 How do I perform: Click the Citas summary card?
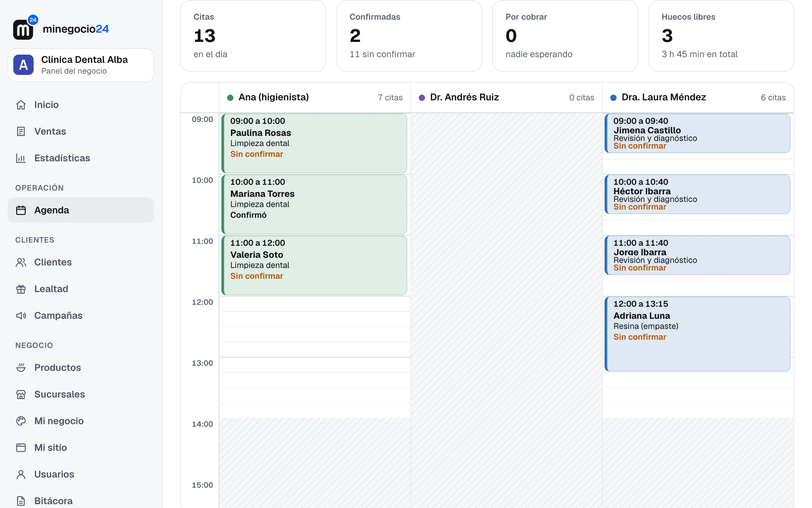(x=253, y=36)
